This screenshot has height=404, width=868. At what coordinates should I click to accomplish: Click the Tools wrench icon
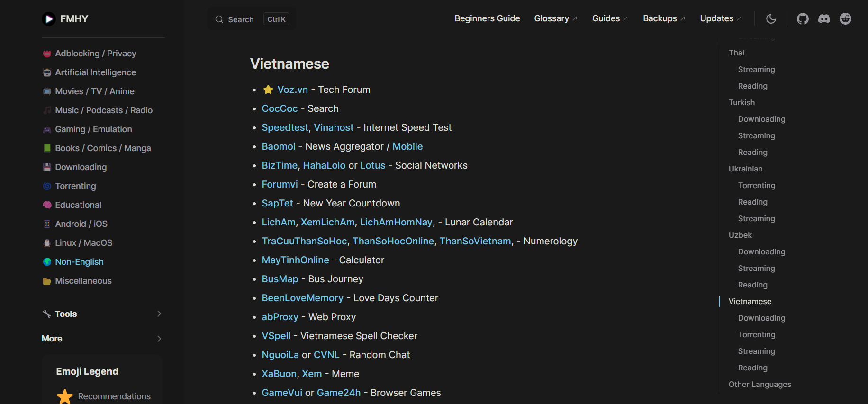tap(47, 314)
